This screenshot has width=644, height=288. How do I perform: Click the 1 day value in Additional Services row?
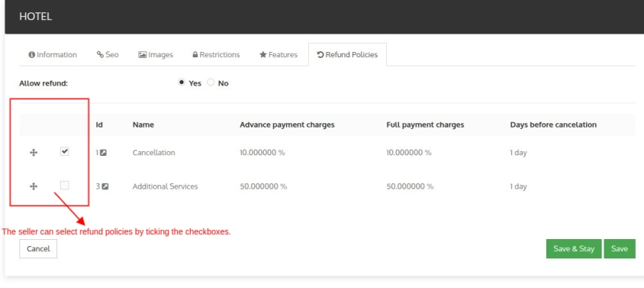click(x=518, y=186)
